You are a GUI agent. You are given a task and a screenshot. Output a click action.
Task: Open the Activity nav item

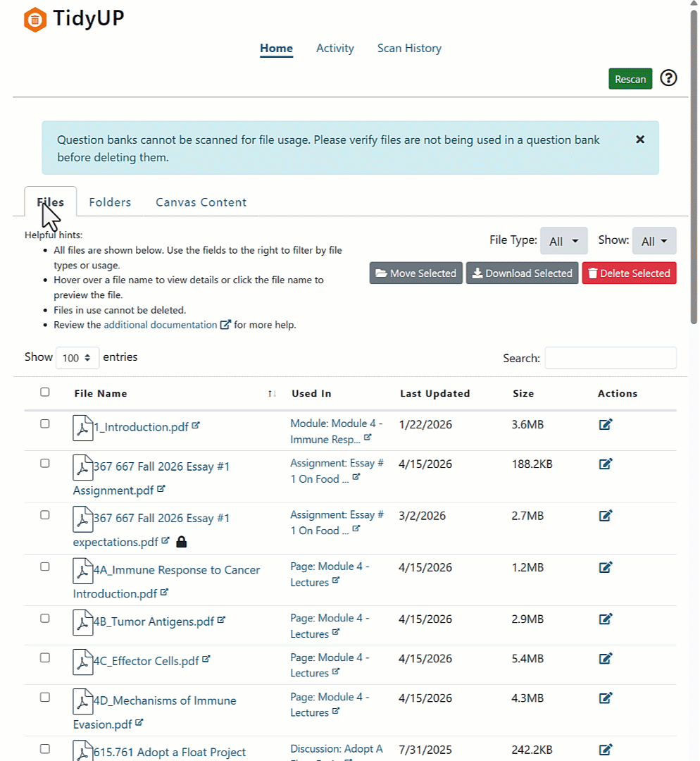coord(335,49)
